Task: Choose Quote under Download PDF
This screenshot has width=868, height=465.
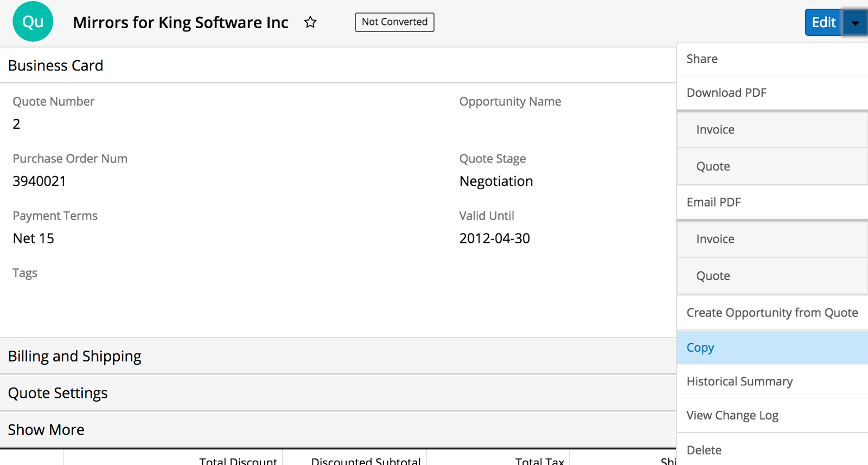Action: tap(713, 166)
